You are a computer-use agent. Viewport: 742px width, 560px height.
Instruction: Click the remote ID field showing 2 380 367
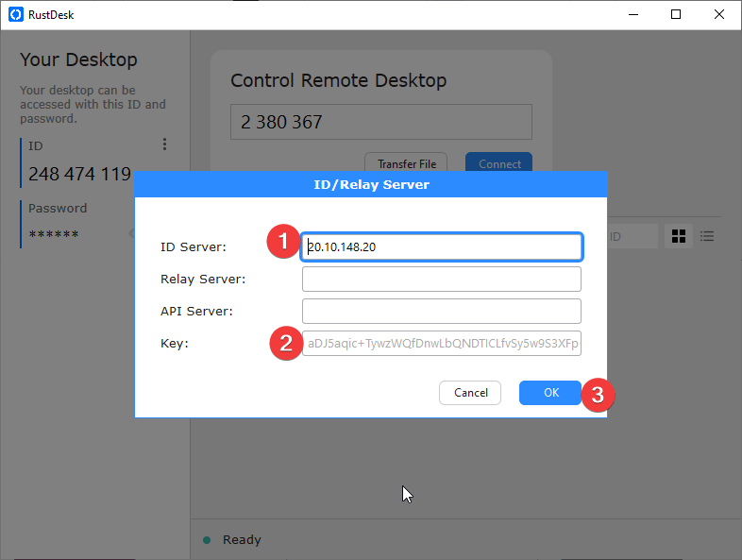pyautogui.click(x=380, y=122)
